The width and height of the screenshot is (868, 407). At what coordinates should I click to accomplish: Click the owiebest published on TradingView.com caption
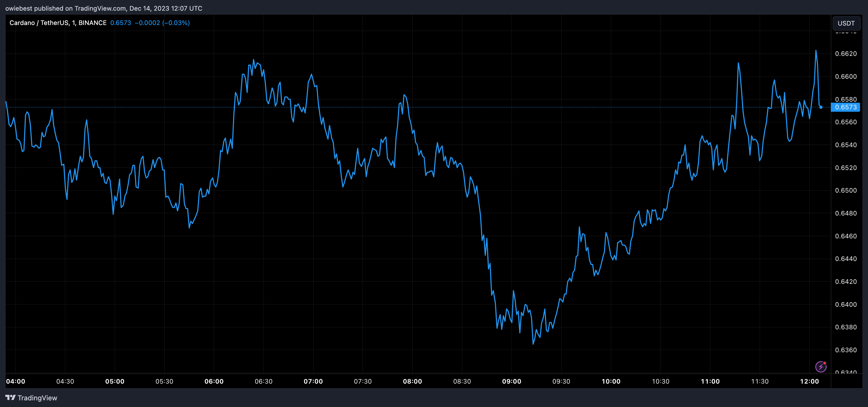(104, 9)
